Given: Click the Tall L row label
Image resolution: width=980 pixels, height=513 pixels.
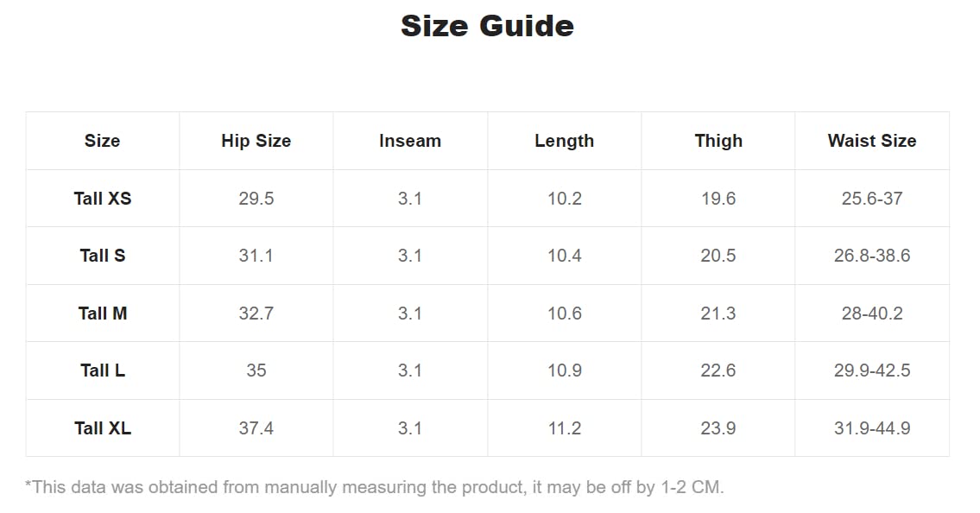Looking at the screenshot, I should [x=103, y=370].
